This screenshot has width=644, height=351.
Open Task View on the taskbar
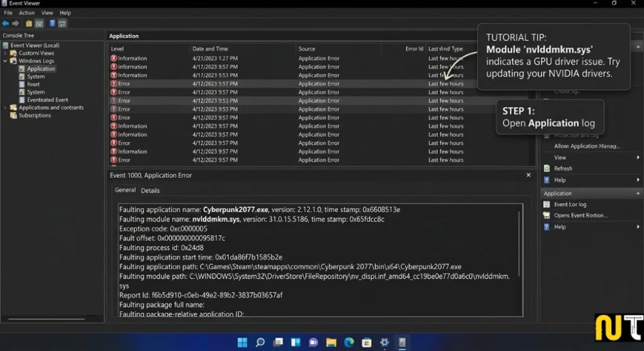click(278, 342)
